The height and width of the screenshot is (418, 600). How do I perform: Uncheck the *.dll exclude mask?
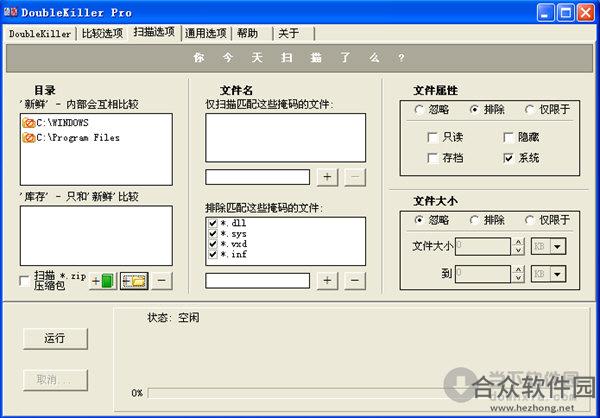click(213, 223)
